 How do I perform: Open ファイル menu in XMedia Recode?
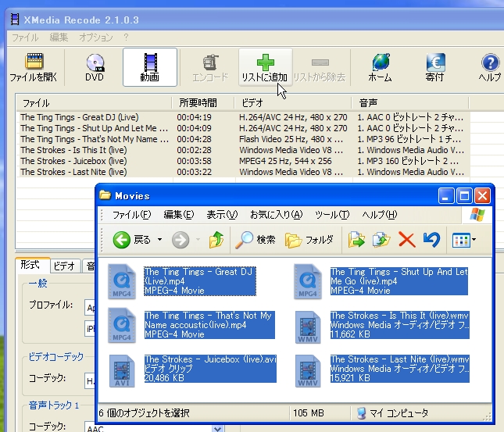[x=25, y=37]
